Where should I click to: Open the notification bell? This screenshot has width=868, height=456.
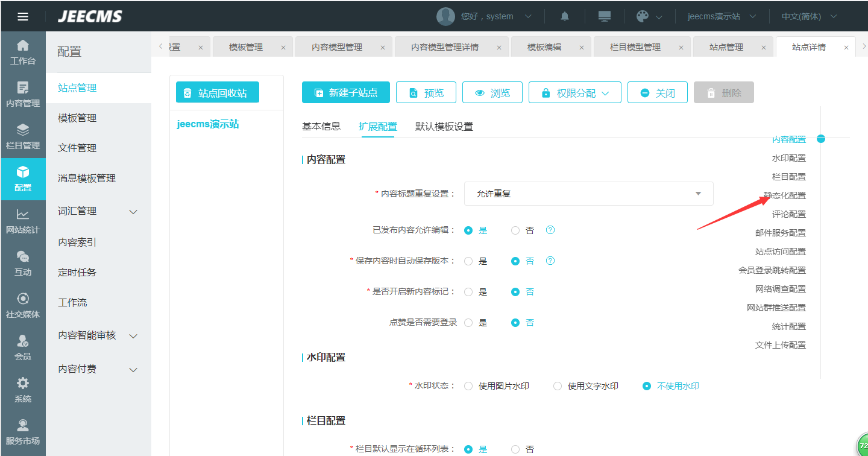tap(564, 16)
